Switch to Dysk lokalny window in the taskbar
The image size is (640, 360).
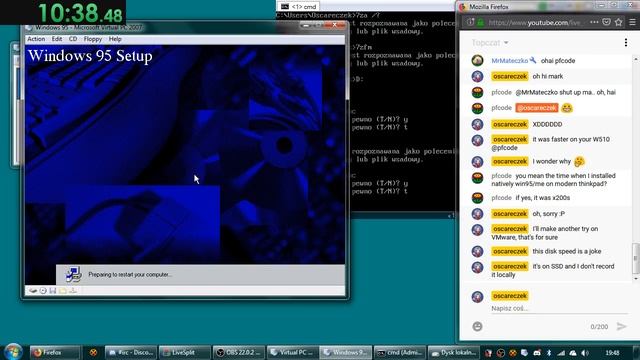[454, 352]
